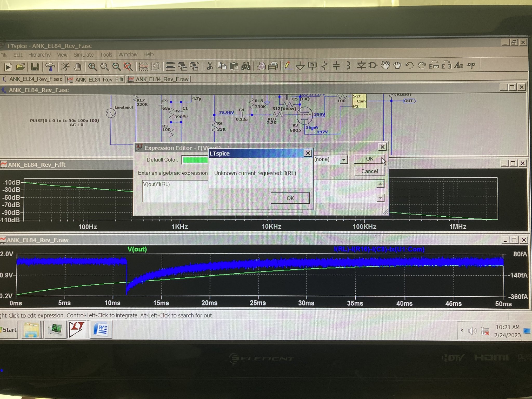532x399 pixels.
Task: Click the Undo arrow icon
Action: pyautogui.click(x=410, y=65)
